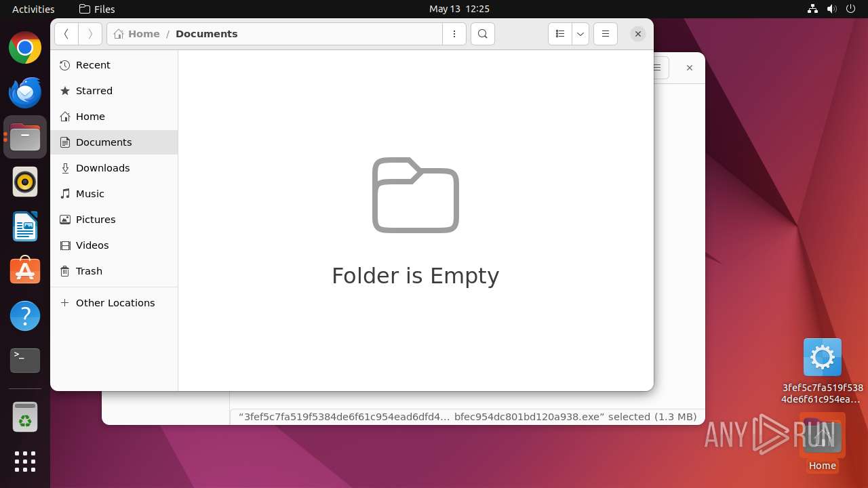The image size is (868, 488).
Task: Launch Rhythmbox from the dock
Action: pyautogui.click(x=25, y=182)
